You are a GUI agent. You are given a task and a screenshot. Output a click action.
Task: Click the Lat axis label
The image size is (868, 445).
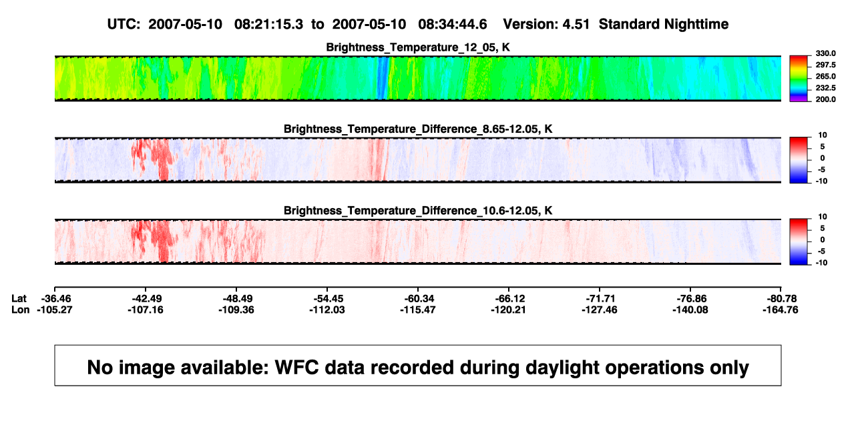[x=20, y=298]
